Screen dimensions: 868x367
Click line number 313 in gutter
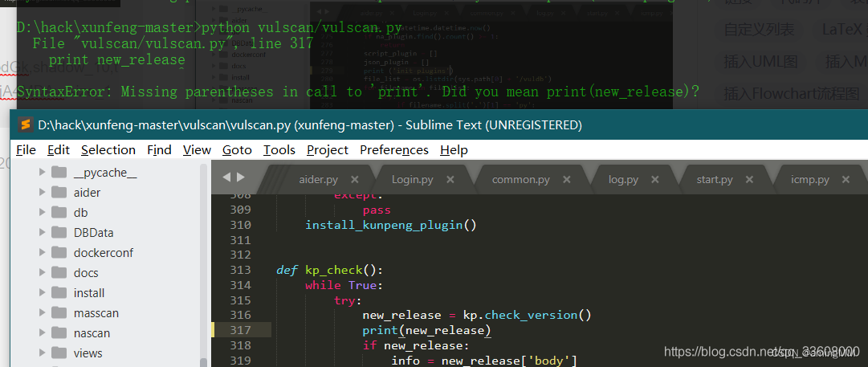240,270
